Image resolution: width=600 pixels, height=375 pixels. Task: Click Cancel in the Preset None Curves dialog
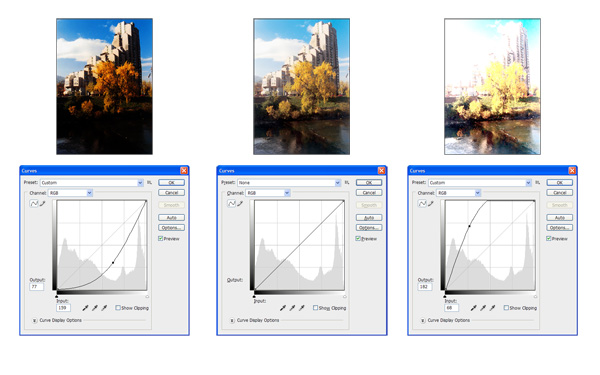pyautogui.click(x=369, y=192)
